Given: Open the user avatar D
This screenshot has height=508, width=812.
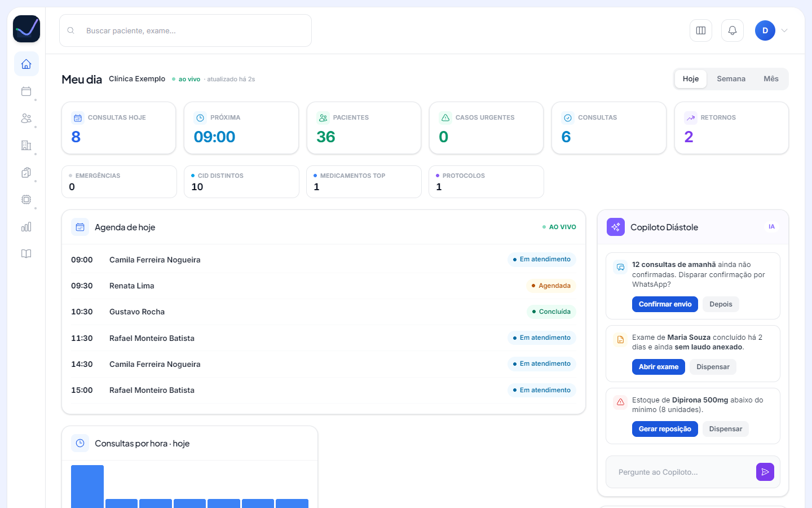Looking at the screenshot, I should click(765, 30).
